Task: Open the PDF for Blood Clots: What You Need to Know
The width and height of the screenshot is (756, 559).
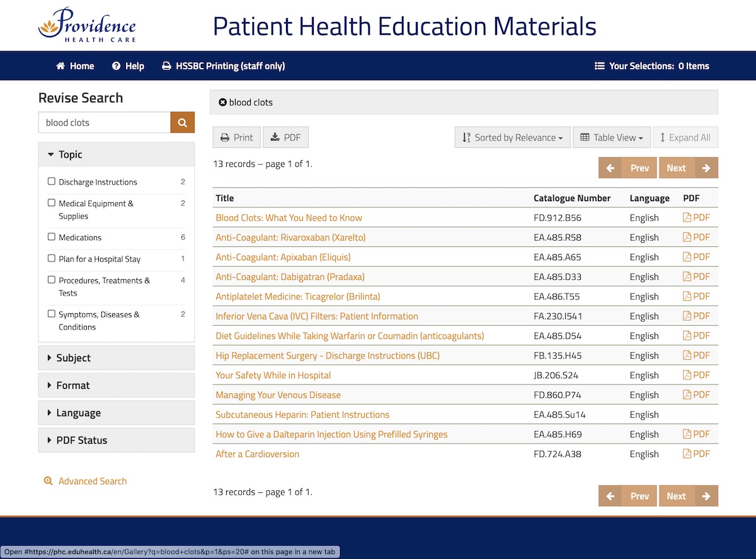Action: coord(696,217)
